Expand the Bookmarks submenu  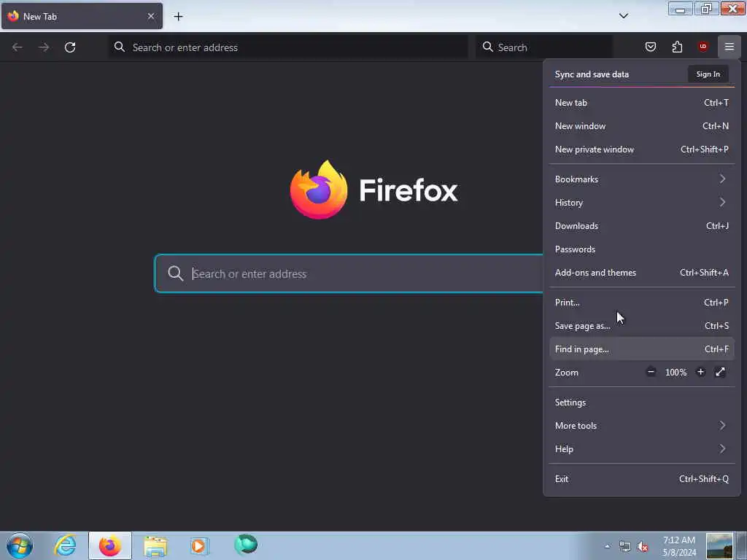click(x=642, y=179)
